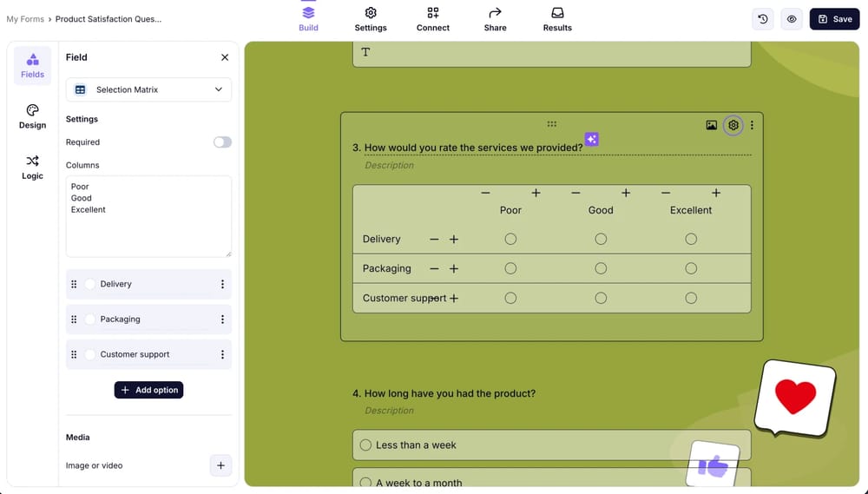Open the three-dot menu on question 3
Image resolution: width=868 pixels, height=494 pixels.
(x=752, y=125)
